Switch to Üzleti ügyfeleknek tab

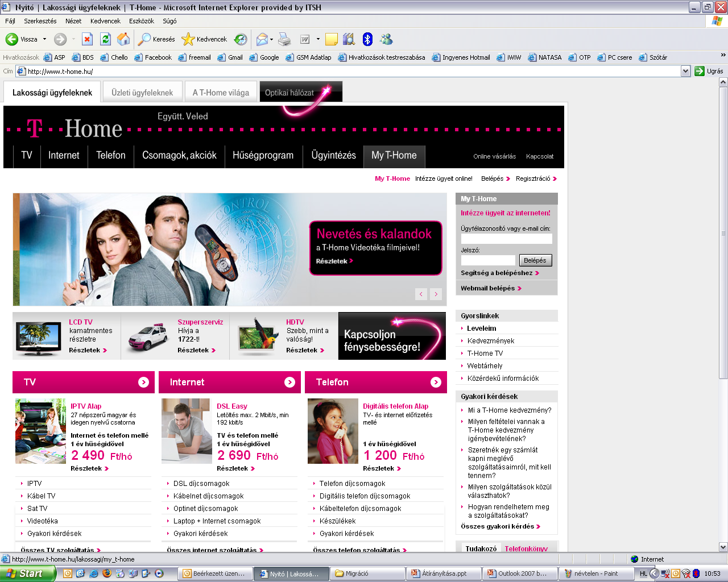click(x=142, y=92)
